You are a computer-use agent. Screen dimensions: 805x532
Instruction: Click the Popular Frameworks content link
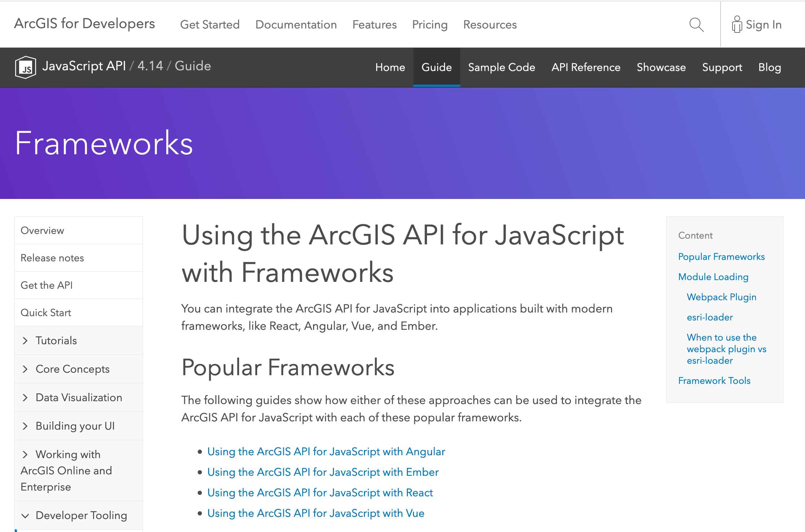[721, 257]
